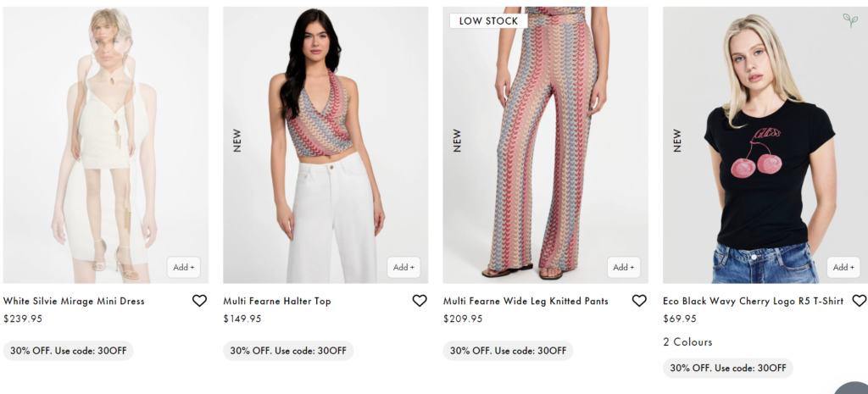The width and height of the screenshot is (868, 394).
Task: Favorite the White Silvie Mirage Mini Dress
Action: click(x=199, y=301)
